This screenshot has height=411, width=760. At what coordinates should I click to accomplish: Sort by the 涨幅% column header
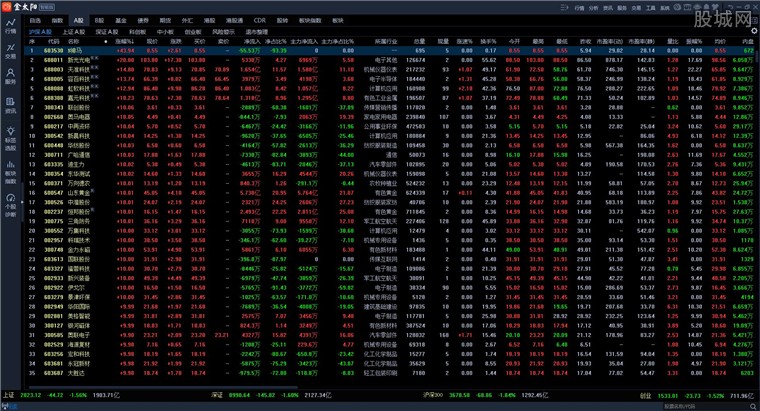coord(126,41)
